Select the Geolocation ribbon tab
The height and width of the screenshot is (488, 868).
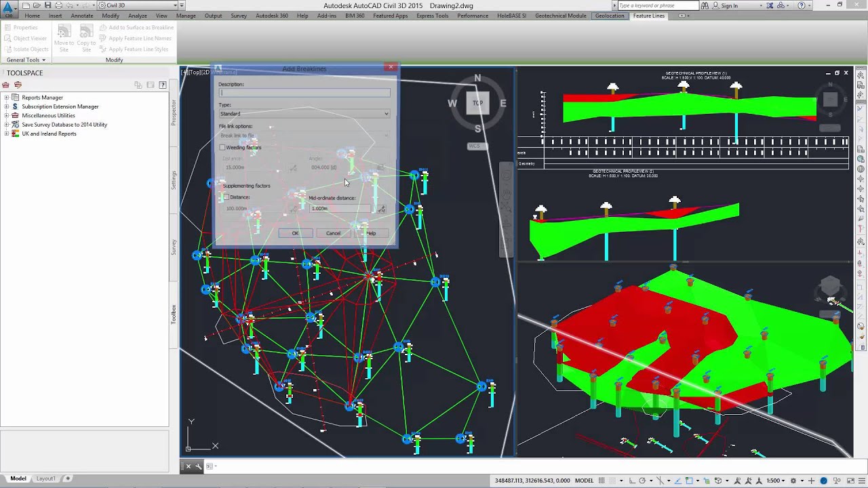point(610,16)
